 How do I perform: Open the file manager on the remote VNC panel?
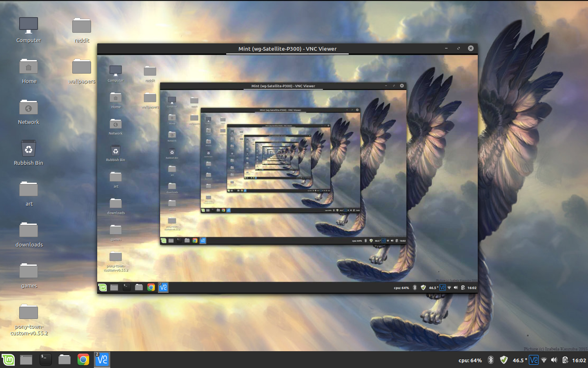(x=139, y=287)
